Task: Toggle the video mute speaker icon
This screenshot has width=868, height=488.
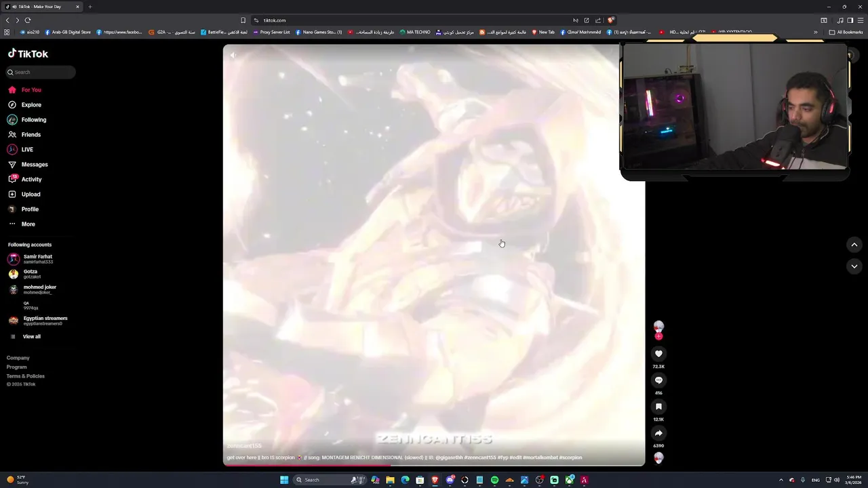Action: [233, 56]
